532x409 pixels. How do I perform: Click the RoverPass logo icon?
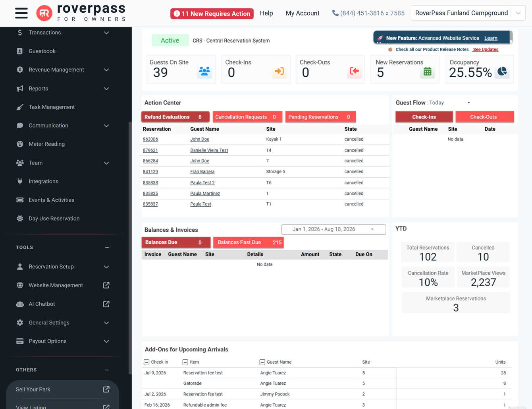coord(44,13)
